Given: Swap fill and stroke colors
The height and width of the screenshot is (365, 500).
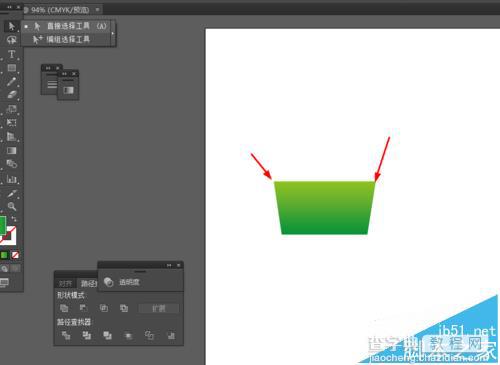Looking at the screenshot, I should point(14,219).
